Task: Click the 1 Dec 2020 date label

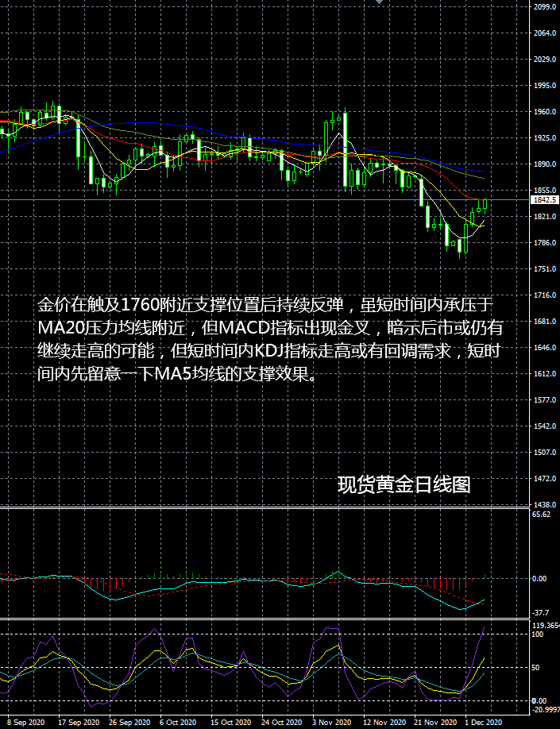Action: point(485,723)
